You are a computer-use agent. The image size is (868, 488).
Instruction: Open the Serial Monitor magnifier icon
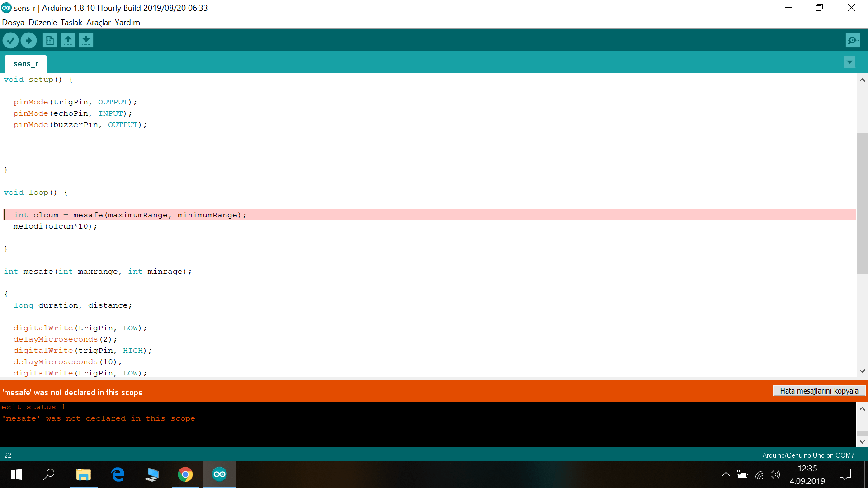point(852,41)
